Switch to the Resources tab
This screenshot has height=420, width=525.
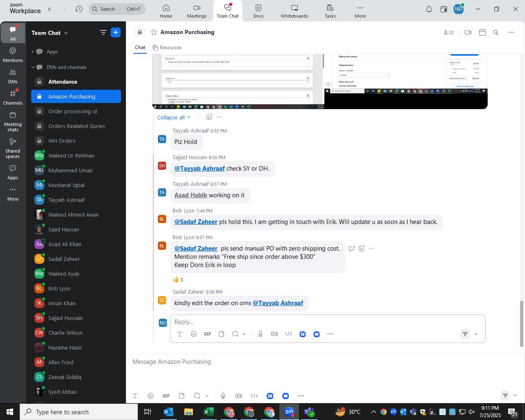(167, 48)
